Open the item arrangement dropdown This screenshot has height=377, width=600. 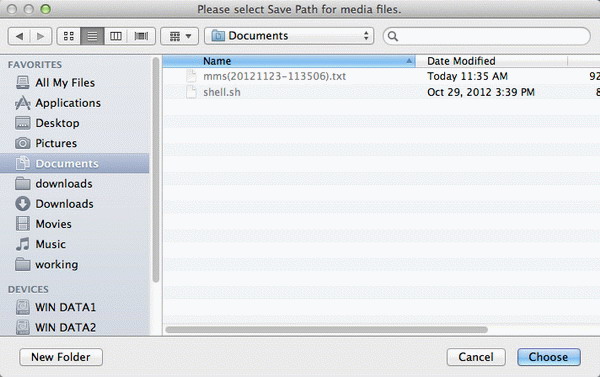[179, 36]
